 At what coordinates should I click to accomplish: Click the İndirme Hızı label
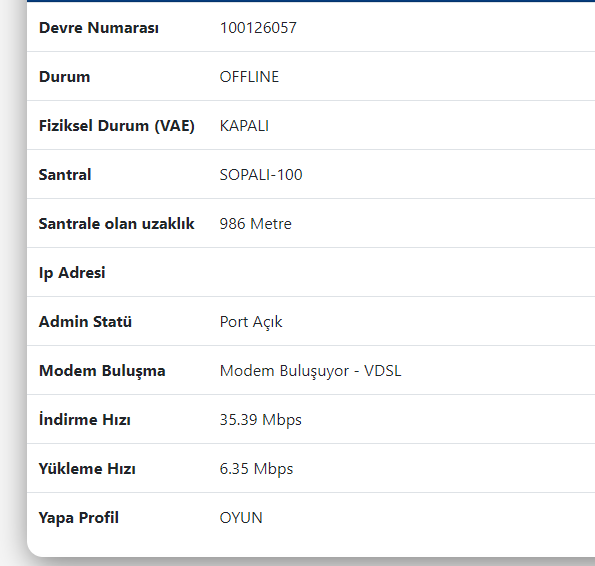pyautogui.click(x=85, y=419)
